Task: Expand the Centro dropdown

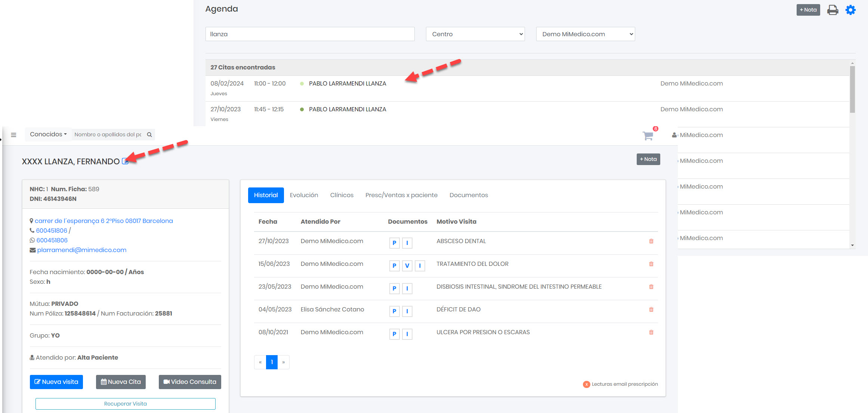Action: pyautogui.click(x=475, y=34)
